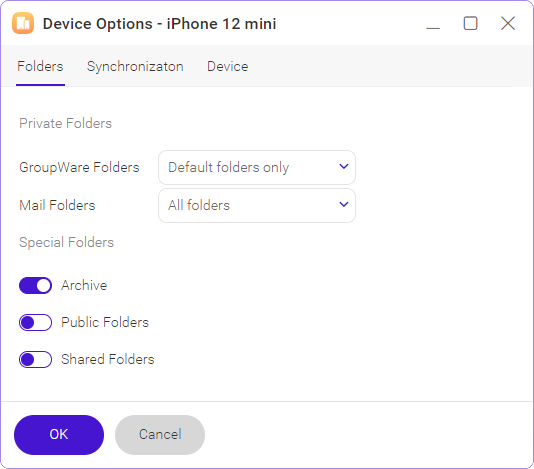The width and height of the screenshot is (534, 469).
Task: Minimize the Device Options window
Action: click(x=433, y=24)
